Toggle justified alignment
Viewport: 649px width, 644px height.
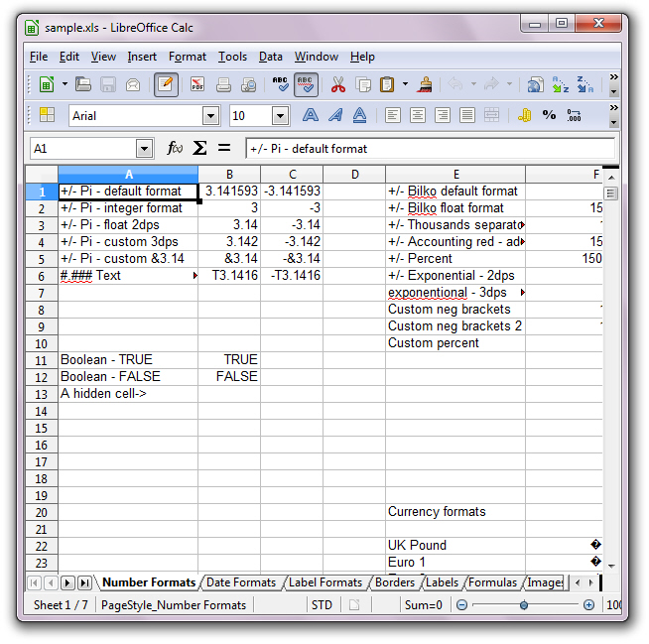tap(466, 115)
